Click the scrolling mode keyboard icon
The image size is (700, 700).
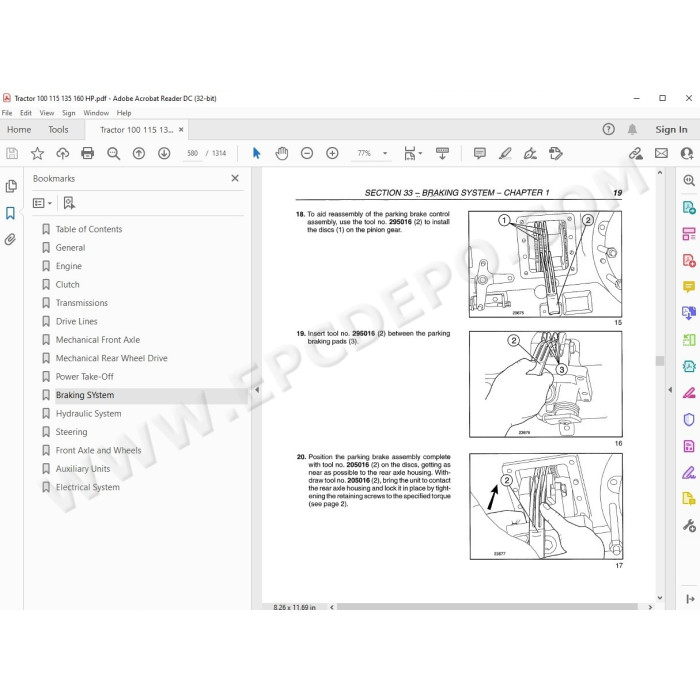tap(442, 154)
